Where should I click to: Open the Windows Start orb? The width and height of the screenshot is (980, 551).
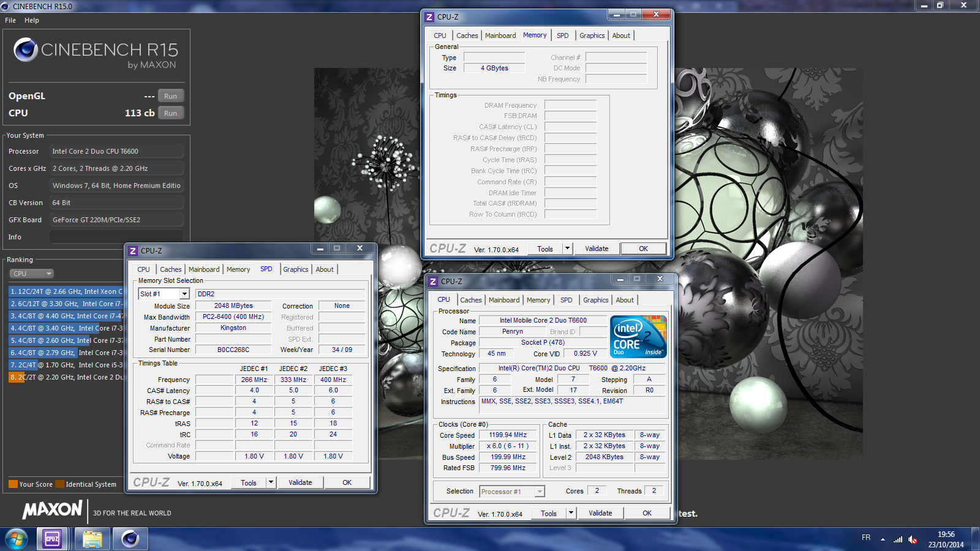click(x=17, y=539)
